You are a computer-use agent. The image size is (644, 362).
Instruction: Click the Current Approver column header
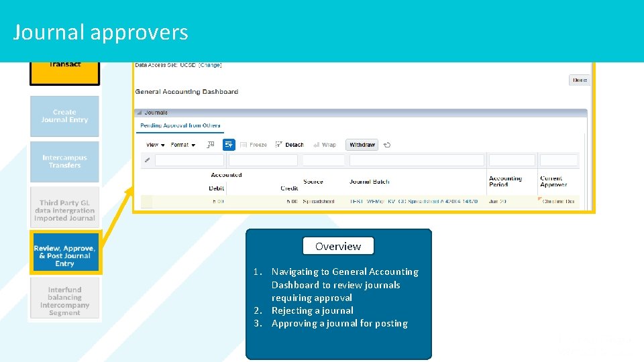point(553,182)
